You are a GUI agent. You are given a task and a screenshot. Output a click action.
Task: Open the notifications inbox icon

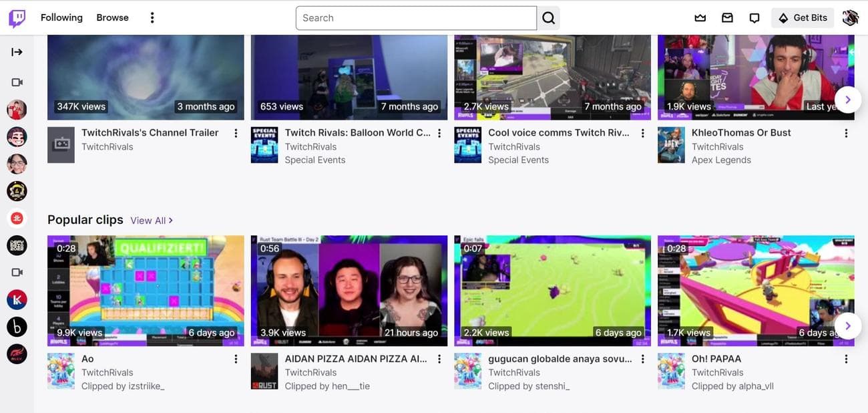click(727, 18)
